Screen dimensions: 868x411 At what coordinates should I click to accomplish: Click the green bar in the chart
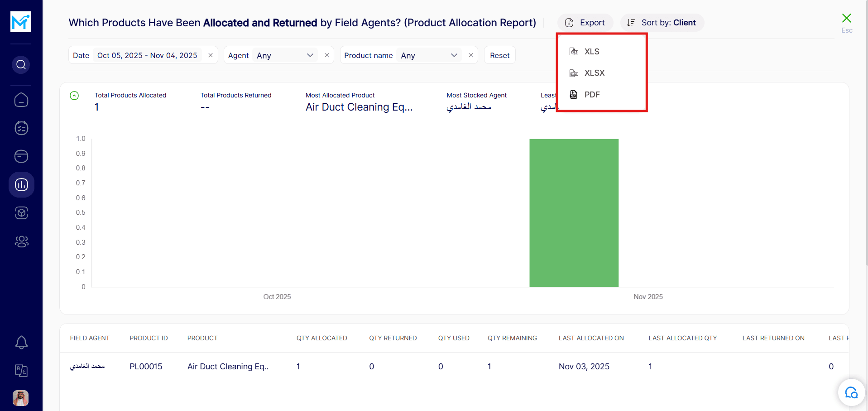click(x=574, y=213)
